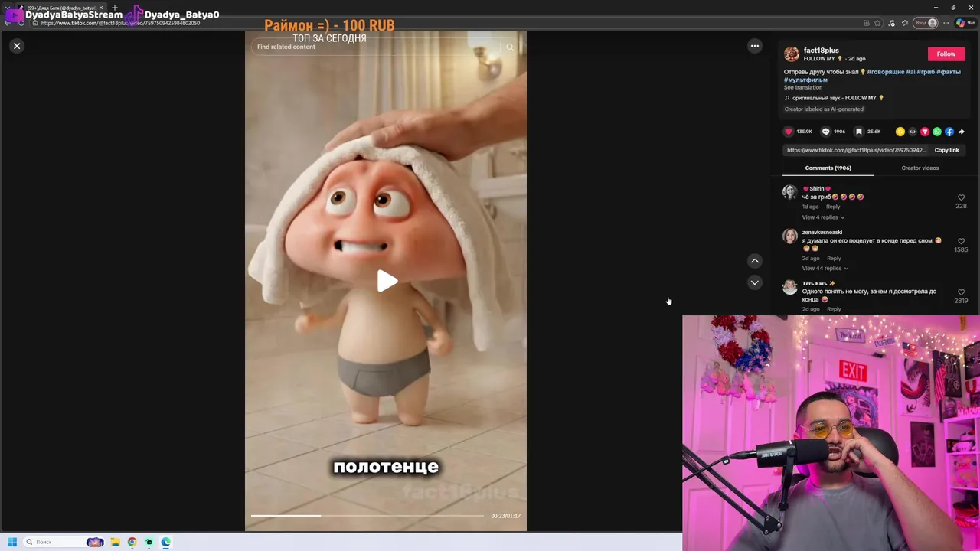The image size is (980, 551).
Task: Close the TikTok video viewer with the X
Action: pyautogui.click(x=17, y=46)
